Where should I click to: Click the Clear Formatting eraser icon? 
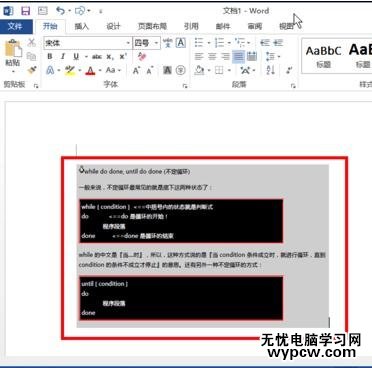[x=142, y=57]
